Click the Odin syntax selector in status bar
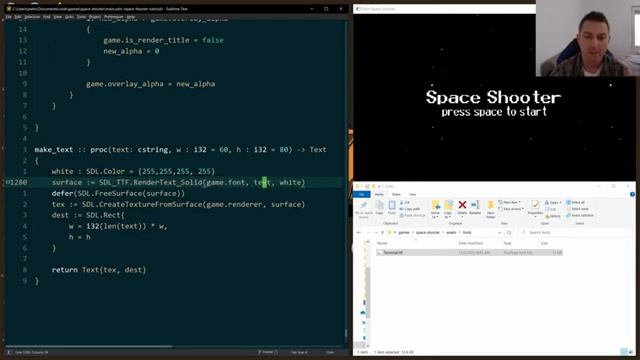This screenshot has height=360, width=640. (330, 352)
